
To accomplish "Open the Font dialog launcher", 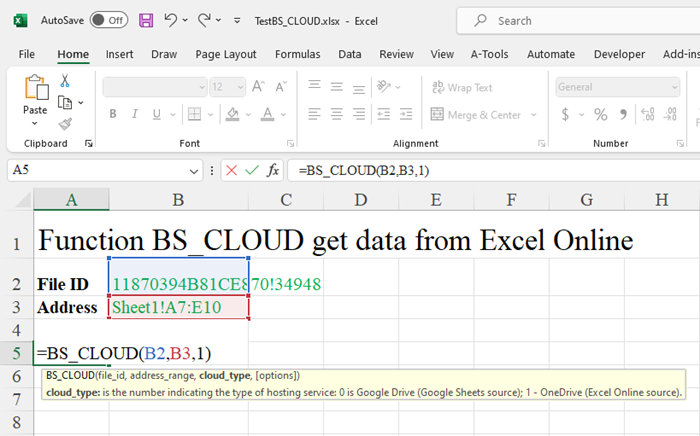I will pyautogui.click(x=291, y=143).
